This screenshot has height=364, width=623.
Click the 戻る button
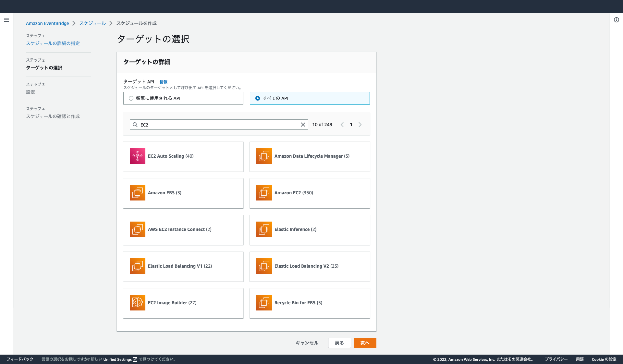339,343
